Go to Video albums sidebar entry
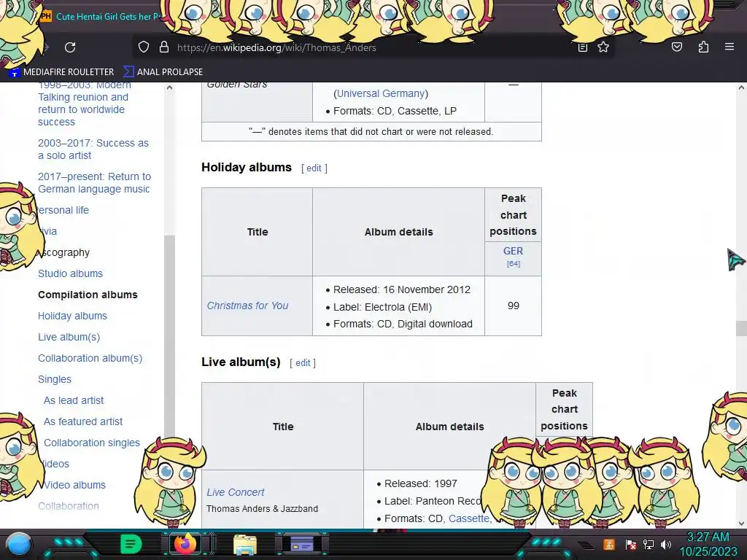Viewport: 747px width, 560px height. click(x=75, y=485)
